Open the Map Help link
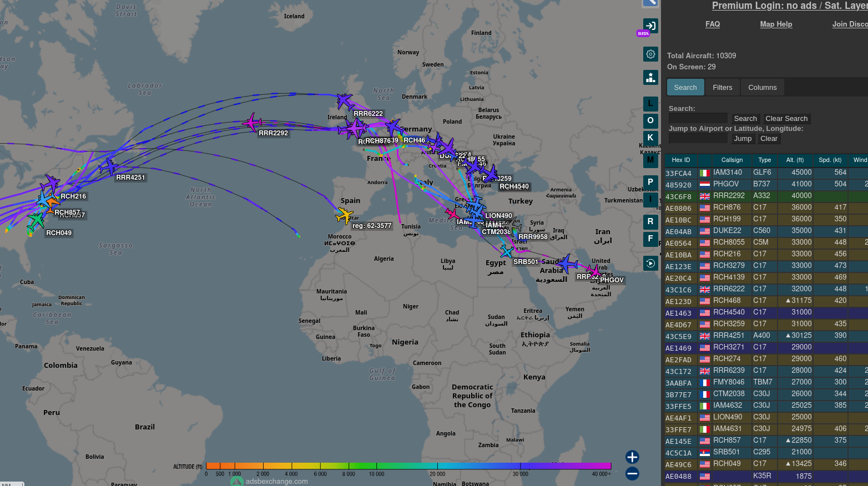Viewport: 868px width, 486px height. (776, 24)
